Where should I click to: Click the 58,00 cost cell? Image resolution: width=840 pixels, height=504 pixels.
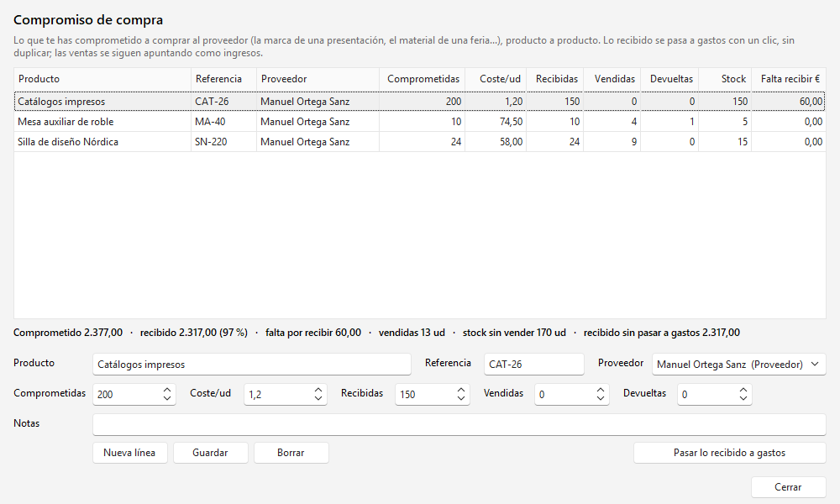(496, 142)
